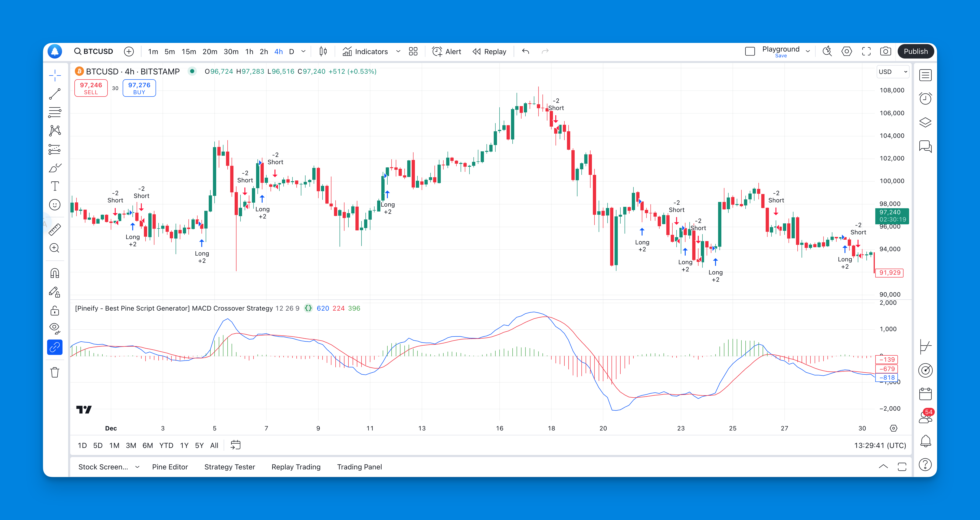Image resolution: width=980 pixels, height=520 pixels.
Task: Open the indicator source code braces icon
Action: (308, 308)
